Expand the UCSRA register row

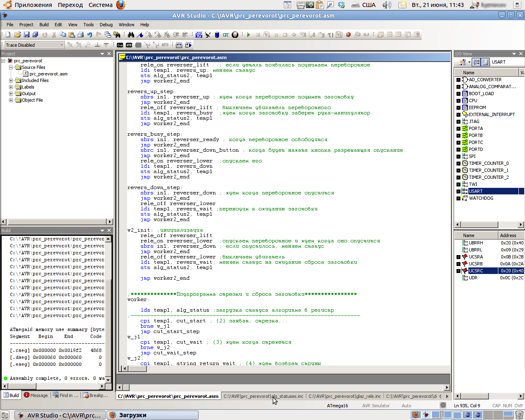coord(459,257)
